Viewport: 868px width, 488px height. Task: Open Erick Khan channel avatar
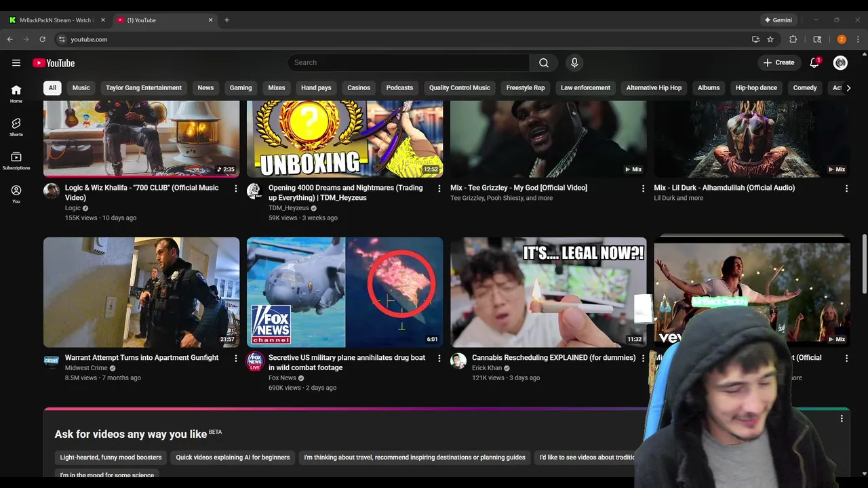[x=458, y=361]
